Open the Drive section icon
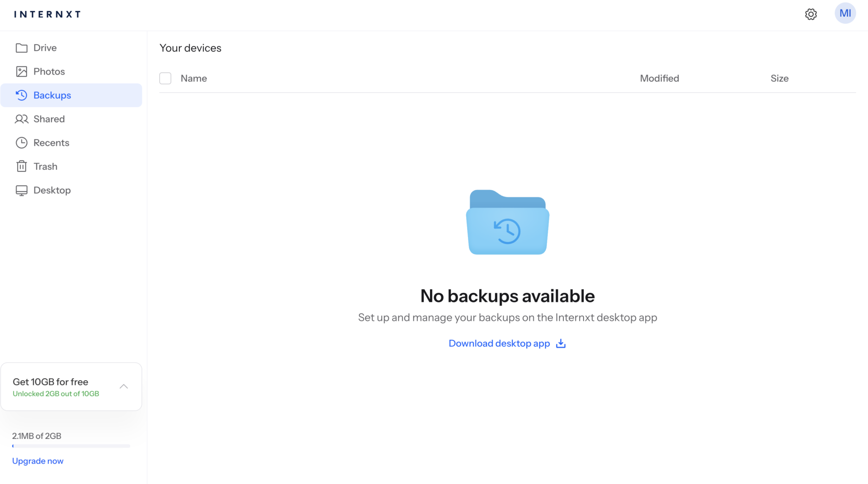This screenshot has width=868, height=484. pyautogui.click(x=22, y=47)
